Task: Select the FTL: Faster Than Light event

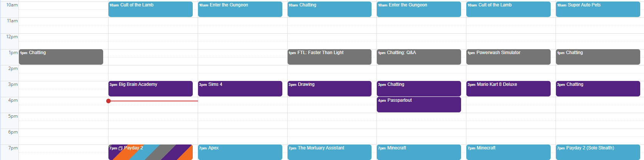Action: point(329,57)
